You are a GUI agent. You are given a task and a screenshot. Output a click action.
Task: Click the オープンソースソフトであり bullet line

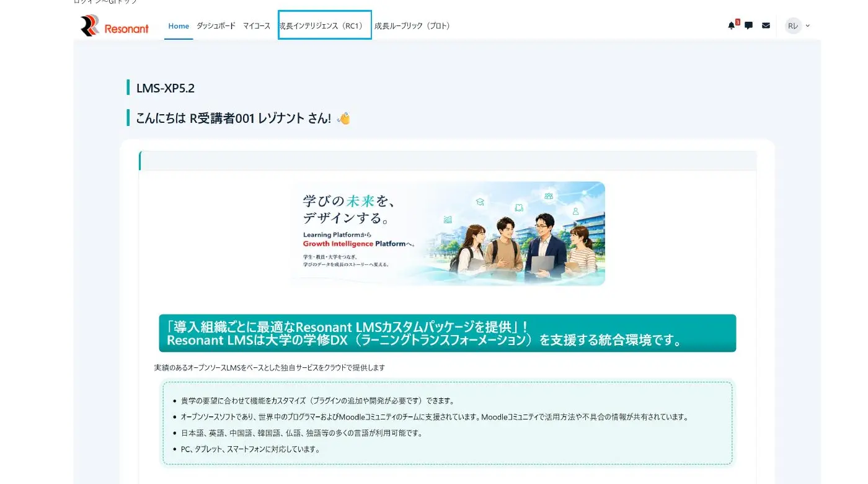pyautogui.click(x=434, y=417)
